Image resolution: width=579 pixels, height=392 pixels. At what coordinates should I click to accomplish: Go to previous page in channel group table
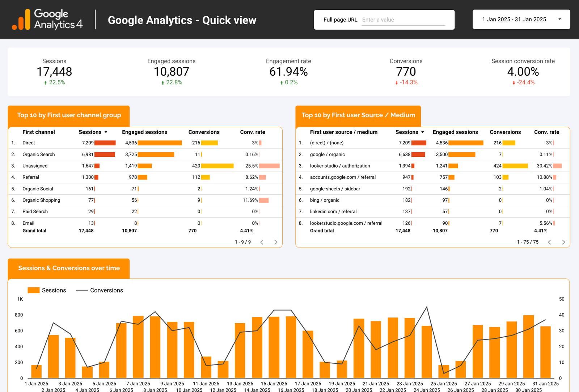tap(262, 242)
